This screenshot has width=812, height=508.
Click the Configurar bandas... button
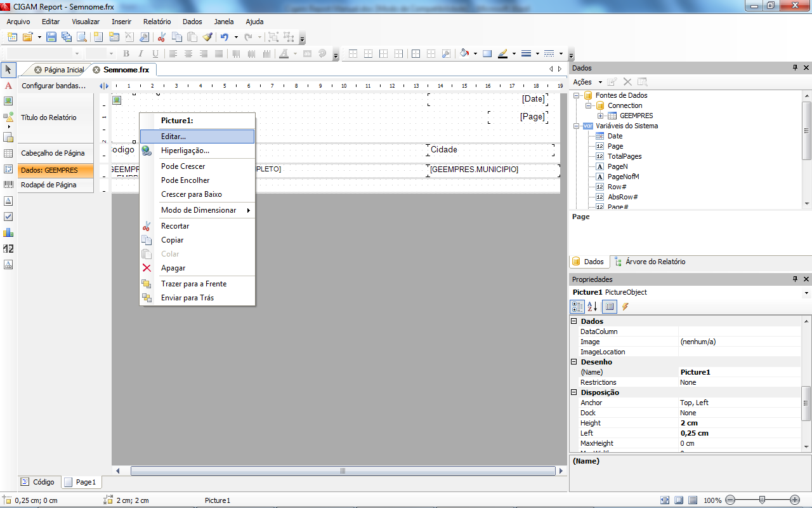(53, 86)
